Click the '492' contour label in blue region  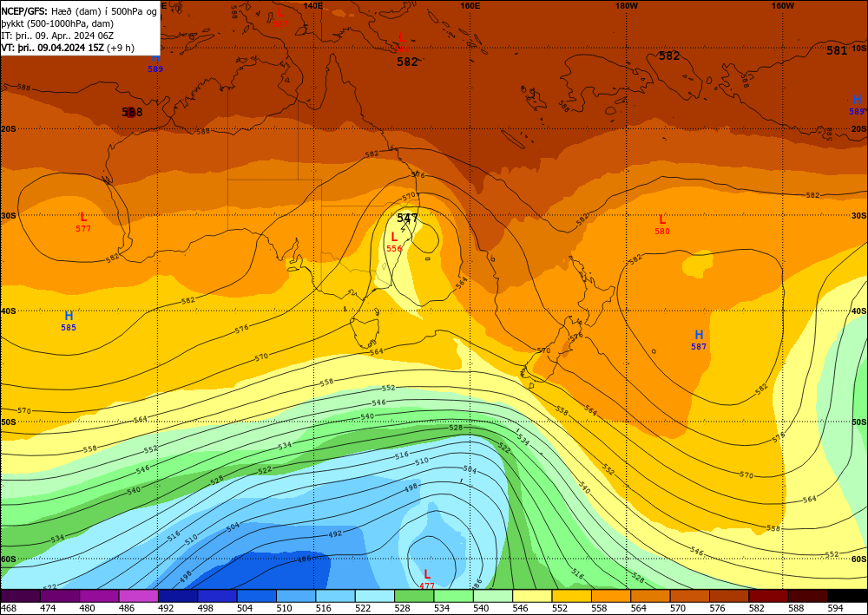pos(335,534)
